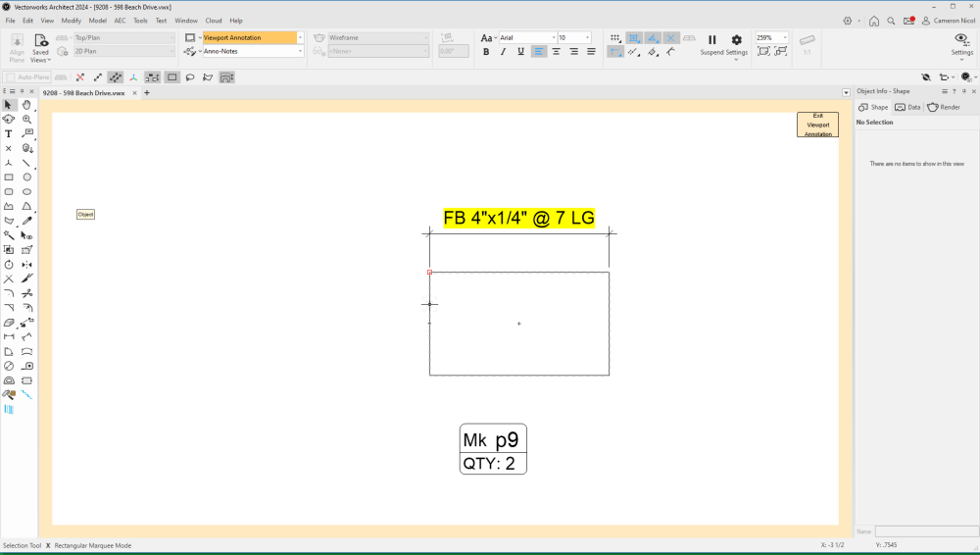Select the Eyedropper tool
Image resolution: width=980 pixels, height=555 pixels.
point(27,222)
